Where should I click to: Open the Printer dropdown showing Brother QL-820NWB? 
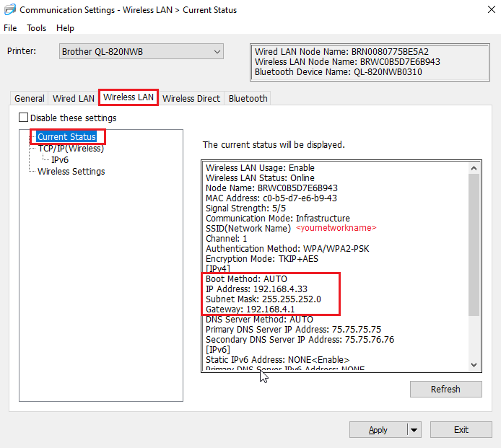pyautogui.click(x=141, y=51)
